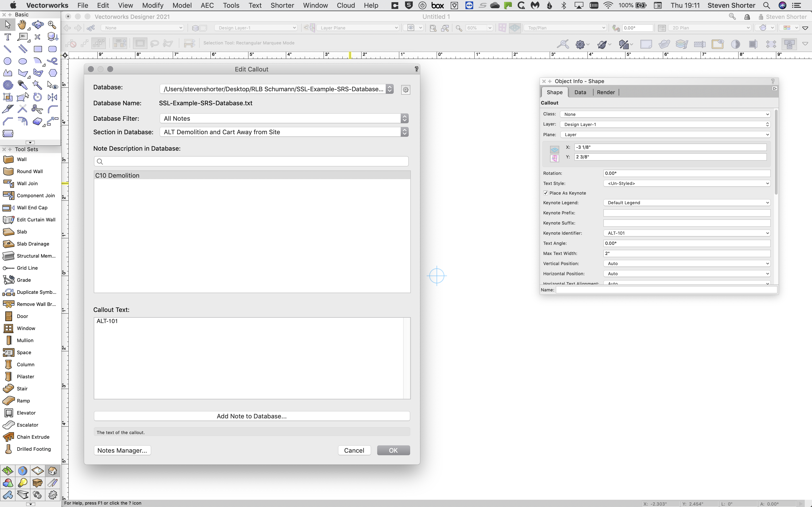The width and height of the screenshot is (812, 507).
Task: Click the database settings gear icon
Action: click(x=406, y=90)
